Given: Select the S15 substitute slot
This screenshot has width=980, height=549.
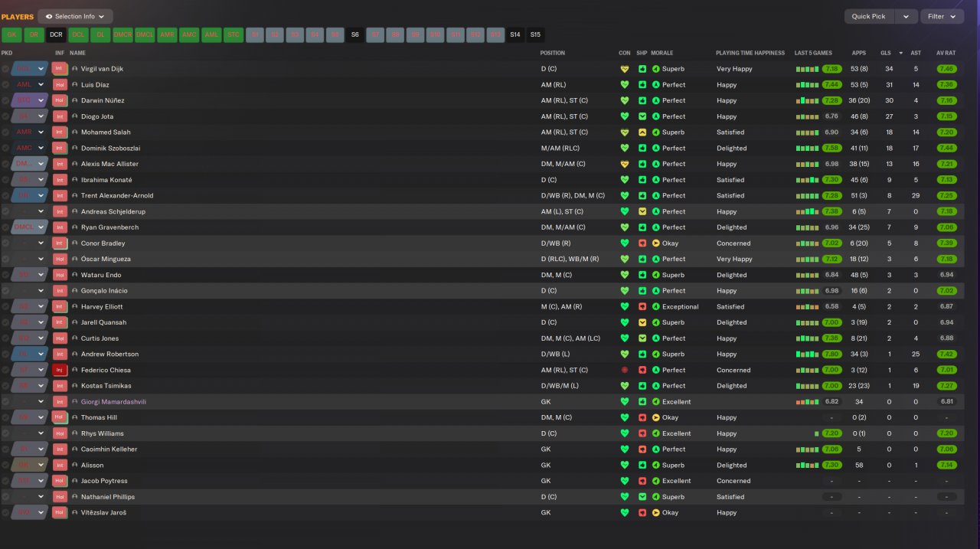Looking at the screenshot, I should pos(535,34).
